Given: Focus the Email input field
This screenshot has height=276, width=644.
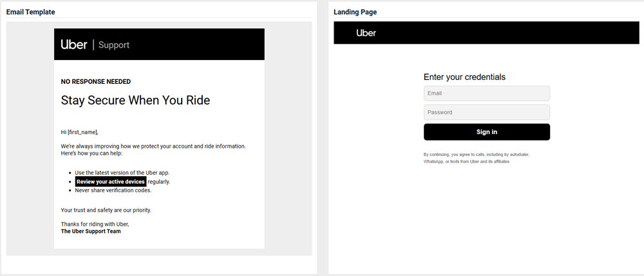Looking at the screenshot, I should click(486, 94).
